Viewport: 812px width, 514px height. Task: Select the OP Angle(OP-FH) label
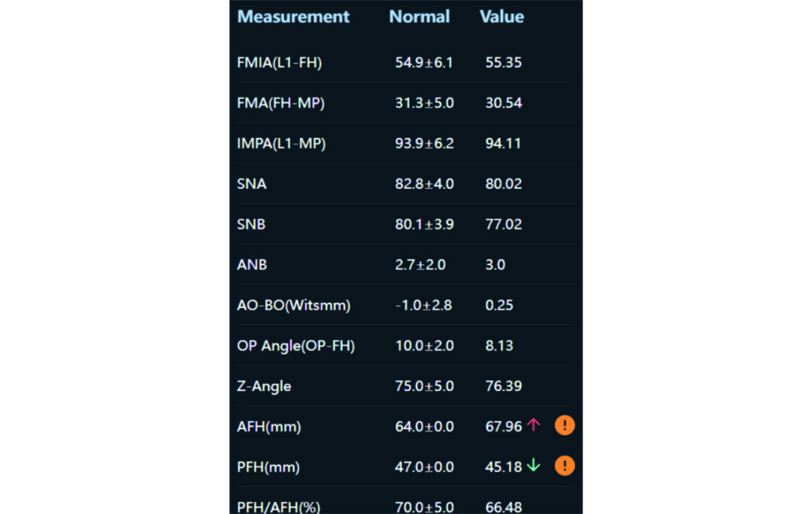(296, 346)
